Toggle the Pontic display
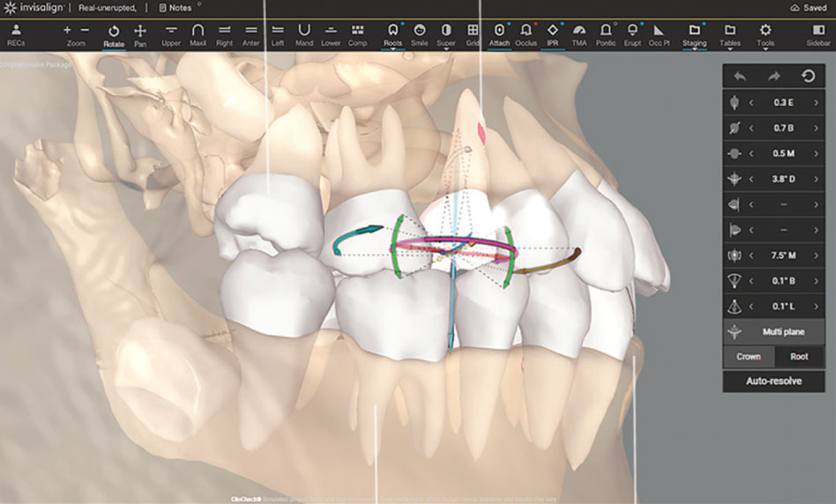 click(606, 35)
